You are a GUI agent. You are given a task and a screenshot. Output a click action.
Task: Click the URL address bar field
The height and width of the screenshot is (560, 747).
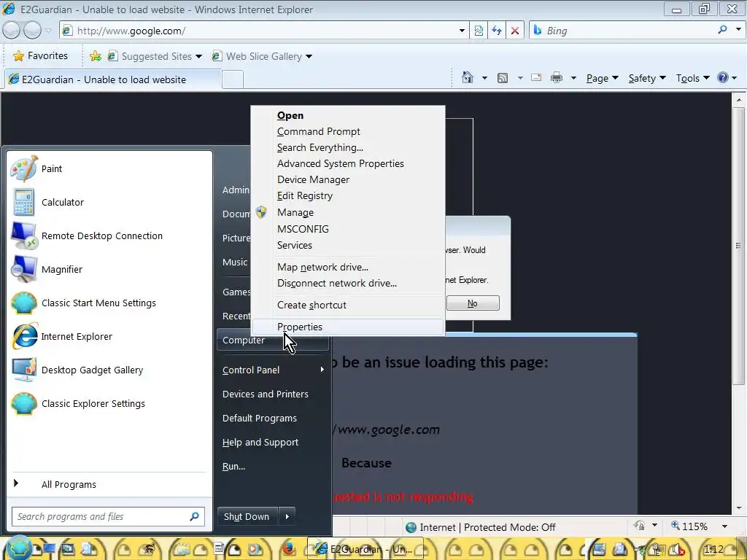264,31
